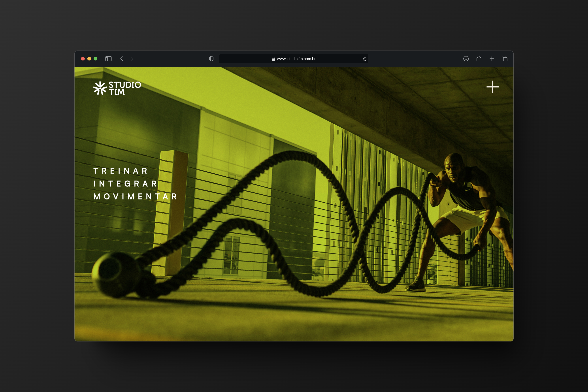This screenshot has height=392, width=588.
Task: Click the INTEGRAR headline text
Action: (125, 184)
